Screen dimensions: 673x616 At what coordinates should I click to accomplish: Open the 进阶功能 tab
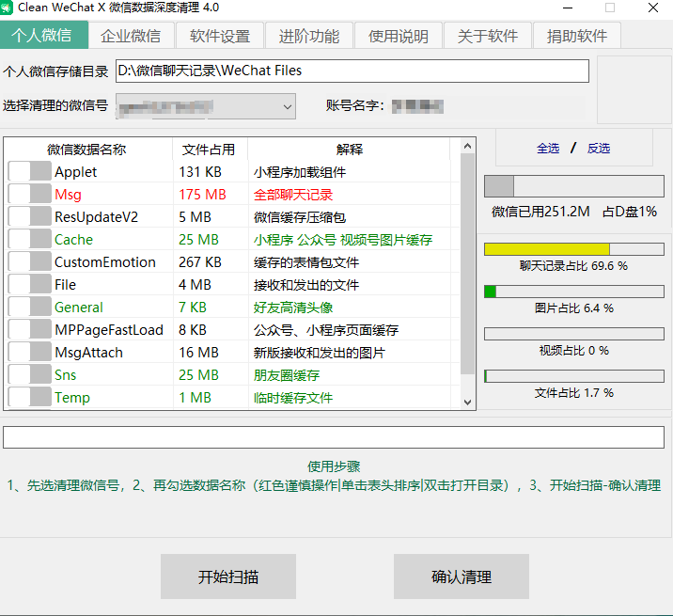(309, 36)
